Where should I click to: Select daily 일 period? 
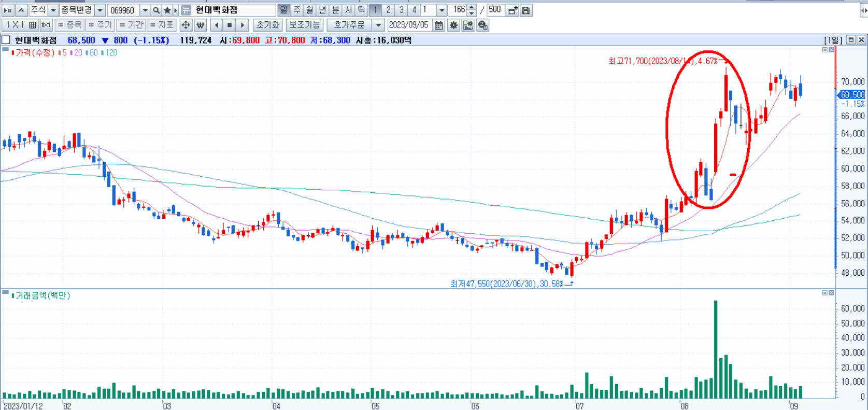tap(283, 10)
